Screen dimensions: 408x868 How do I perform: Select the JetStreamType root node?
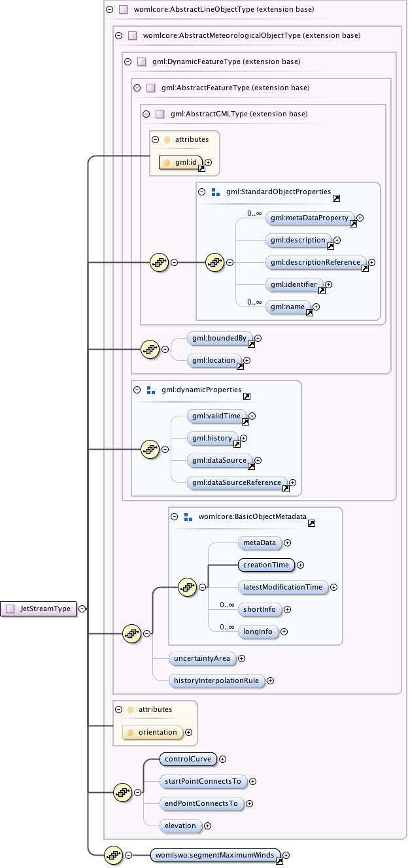(37, 609)
